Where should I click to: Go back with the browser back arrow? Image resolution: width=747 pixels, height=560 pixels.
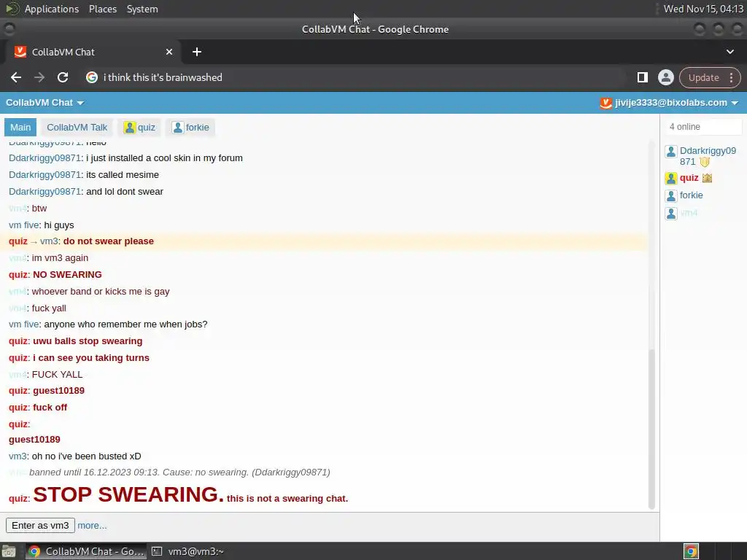(16, 77)
